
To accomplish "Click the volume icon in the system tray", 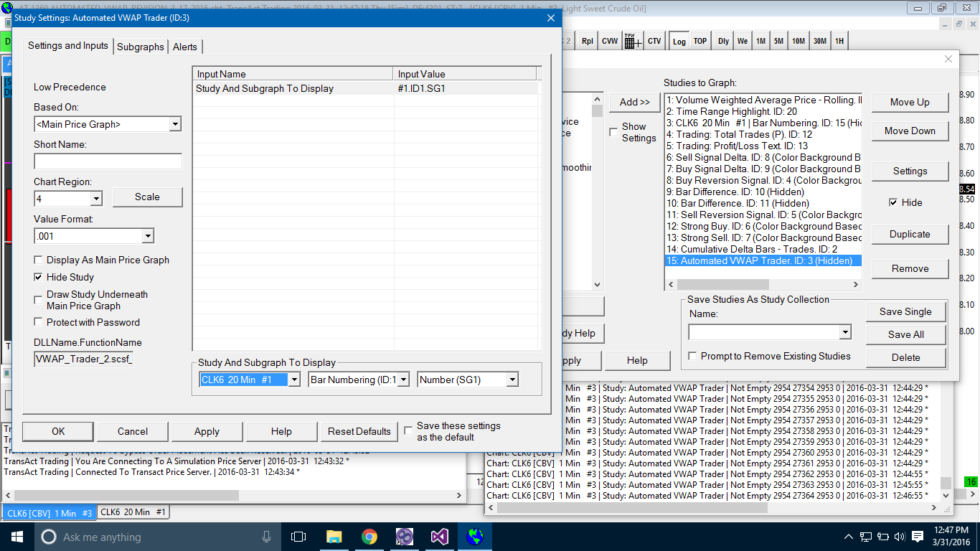I will pos(900,537).
